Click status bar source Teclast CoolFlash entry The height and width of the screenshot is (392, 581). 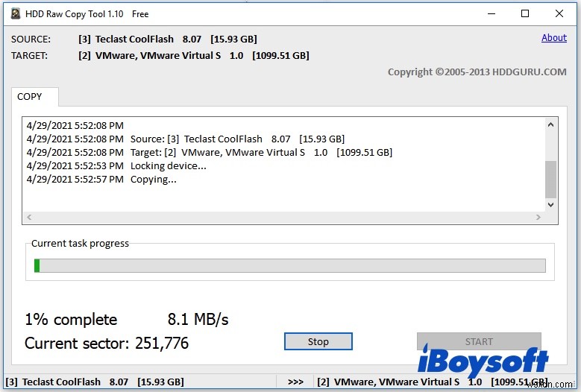pos(95,382)
